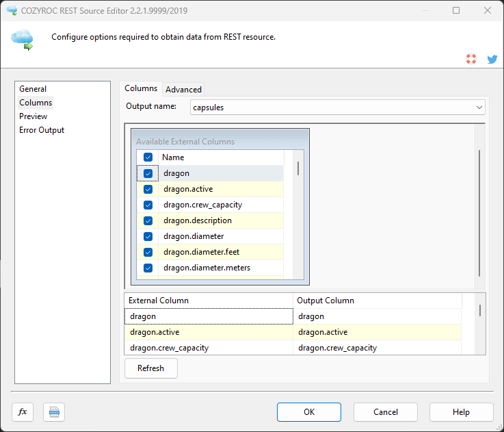Open Help for the editor

click(x=461, y=411)
